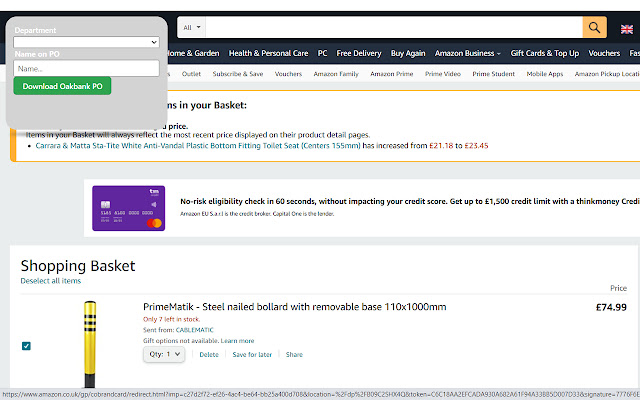This screenshot has width=640, height=400.
Task: Click the Name on PO input field
Action: [86, 68]
